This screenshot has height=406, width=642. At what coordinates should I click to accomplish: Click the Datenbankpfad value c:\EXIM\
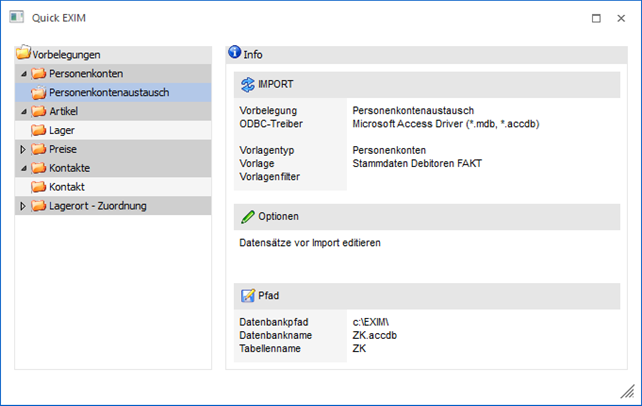374,322
